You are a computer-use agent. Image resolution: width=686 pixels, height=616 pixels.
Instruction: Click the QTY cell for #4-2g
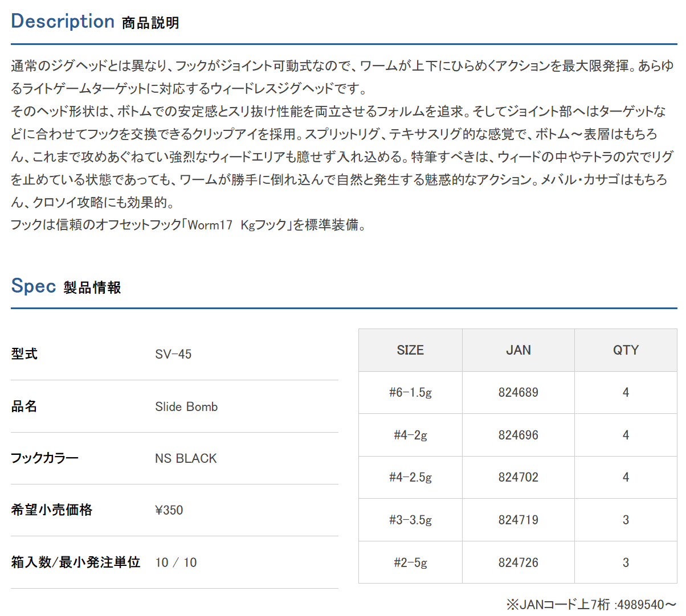(626, 436)
